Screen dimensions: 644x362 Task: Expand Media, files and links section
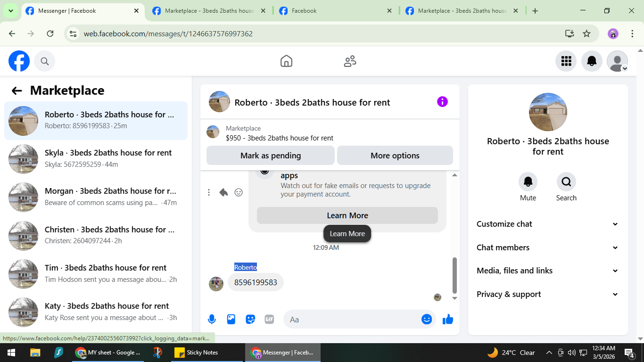[x=548, y=271]
